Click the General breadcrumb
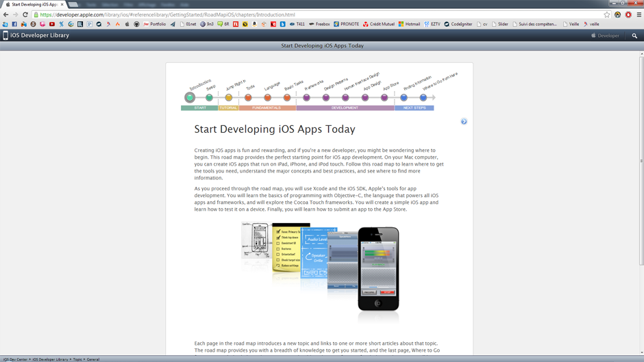 pyautogui.click(x=92, y=359)
